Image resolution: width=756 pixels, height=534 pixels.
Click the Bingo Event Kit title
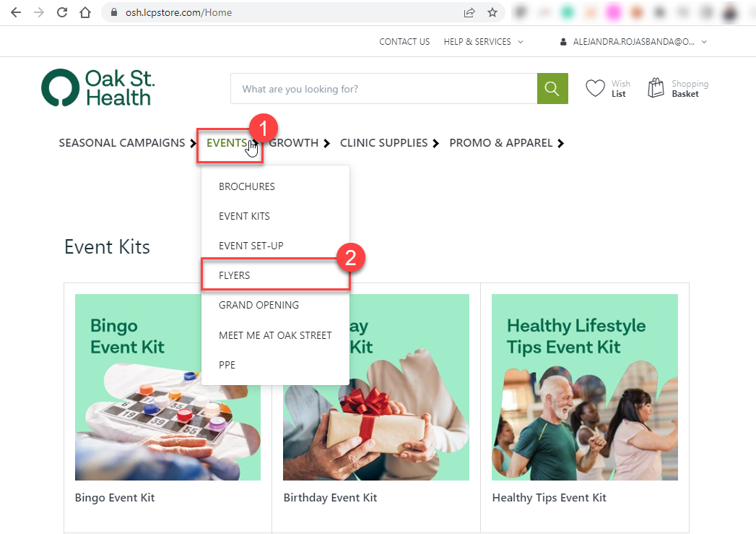click(x=115, y=498)
